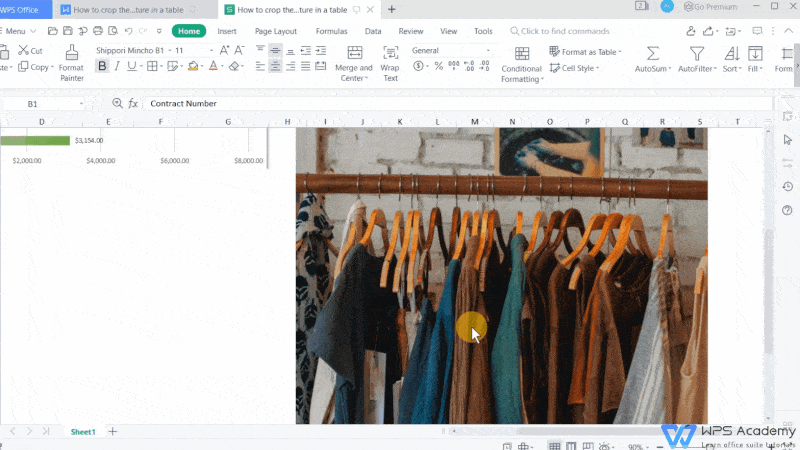This screenshot has width=800, height=450.
Task: Toggle Bold formatting
Action: click(x=102, y=67)
